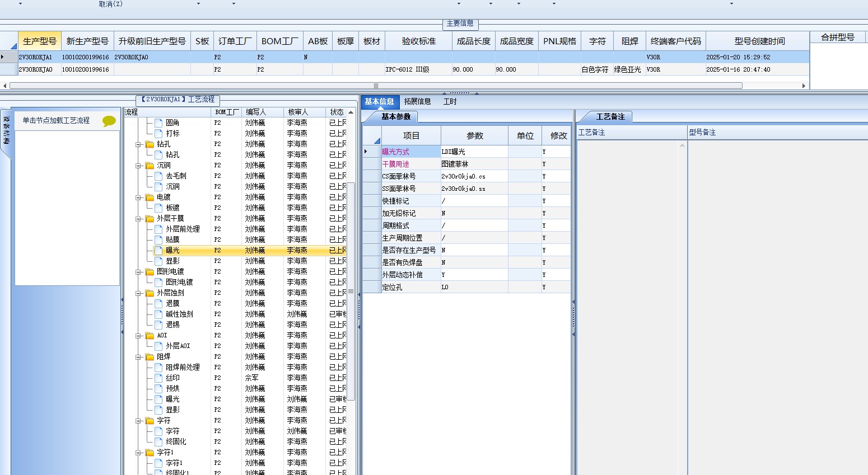Click the 圆角 document icon
The width and height of the screenshot is (868, 475).
pyautogui.click(x=158, y=123)
